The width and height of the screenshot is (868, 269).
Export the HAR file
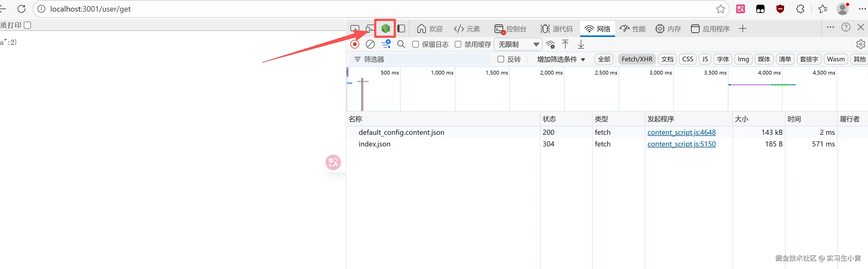tap(581, 44)
